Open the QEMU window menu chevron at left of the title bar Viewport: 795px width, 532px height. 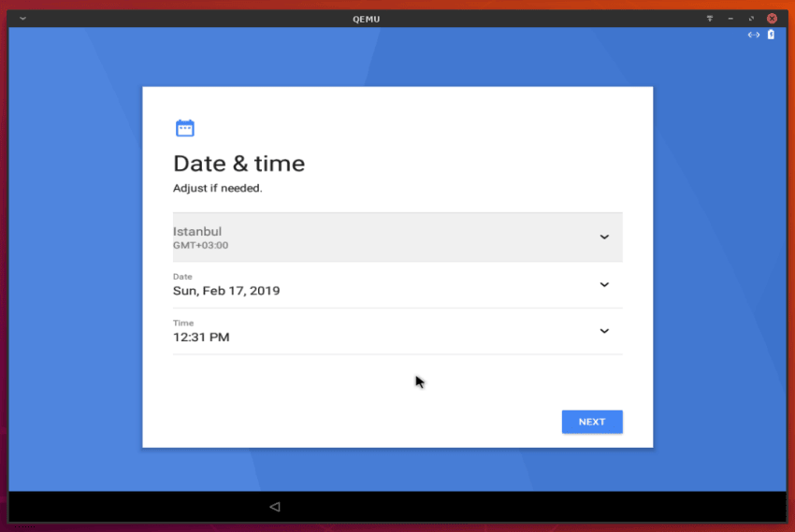point(22,19)
